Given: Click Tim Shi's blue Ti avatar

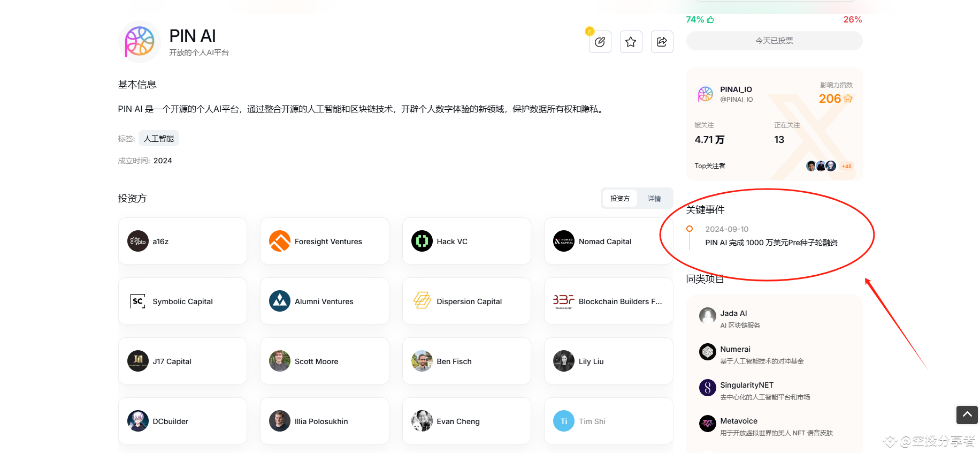Looking at the screenshot, I should tap(564, 421).
